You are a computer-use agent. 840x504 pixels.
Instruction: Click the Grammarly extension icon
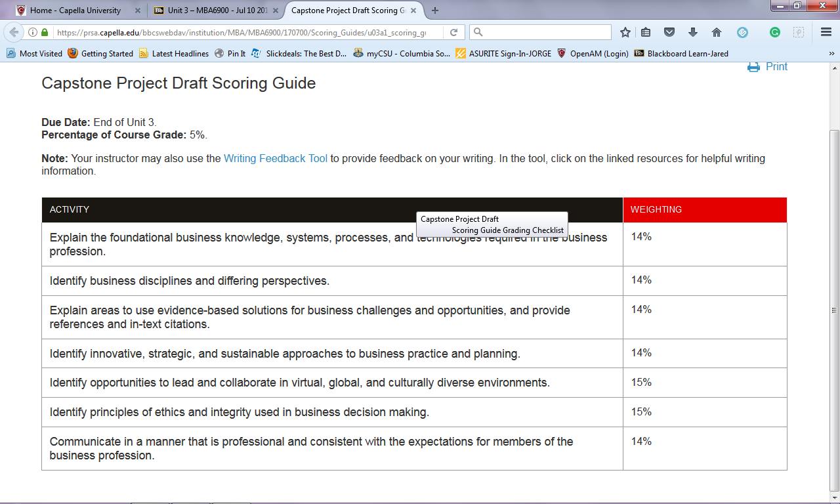point(774,32)
